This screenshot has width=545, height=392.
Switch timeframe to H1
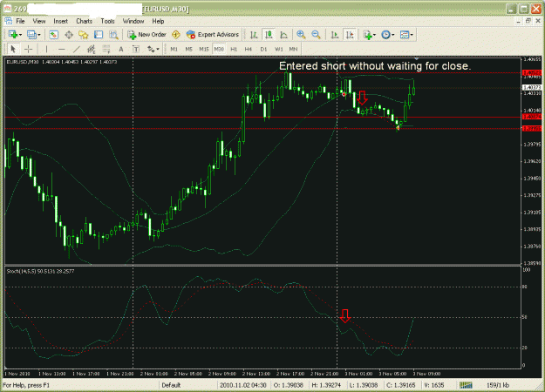[234, 49]
